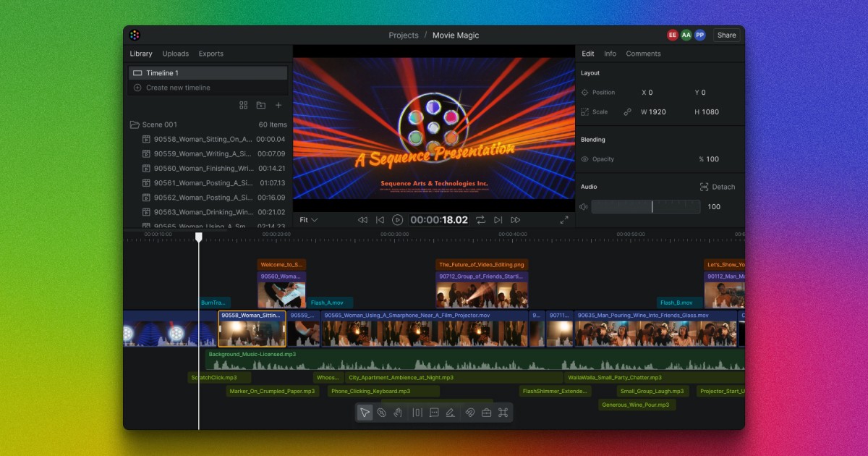Click the rewind button
868x456 pixels.
point(362,220)
